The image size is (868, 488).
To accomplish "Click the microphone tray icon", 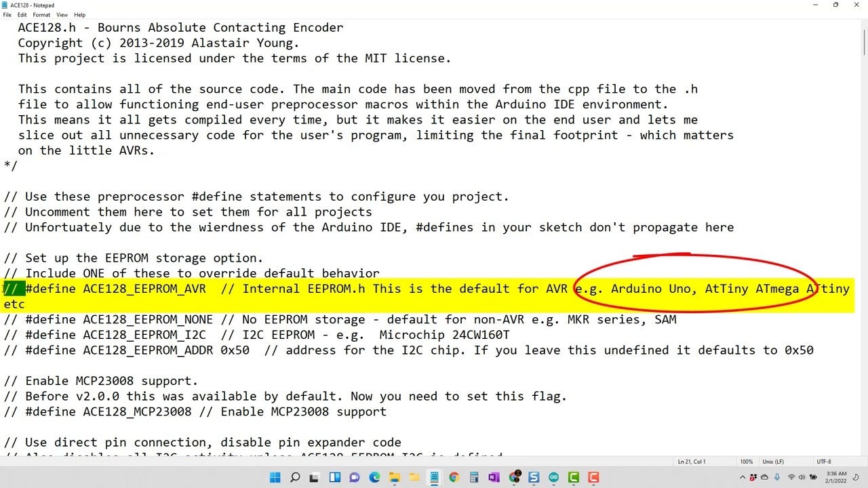I will [x=777, y=477].
